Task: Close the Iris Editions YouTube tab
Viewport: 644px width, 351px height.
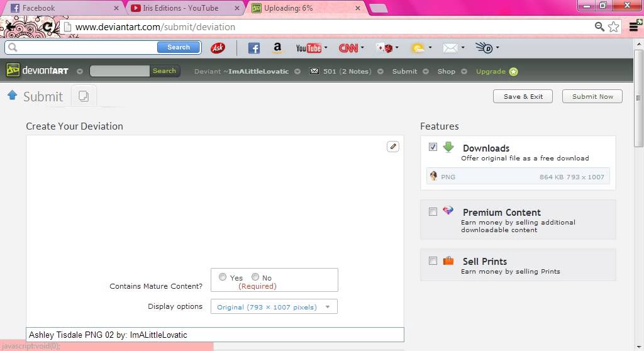Action: pos(237,8)
